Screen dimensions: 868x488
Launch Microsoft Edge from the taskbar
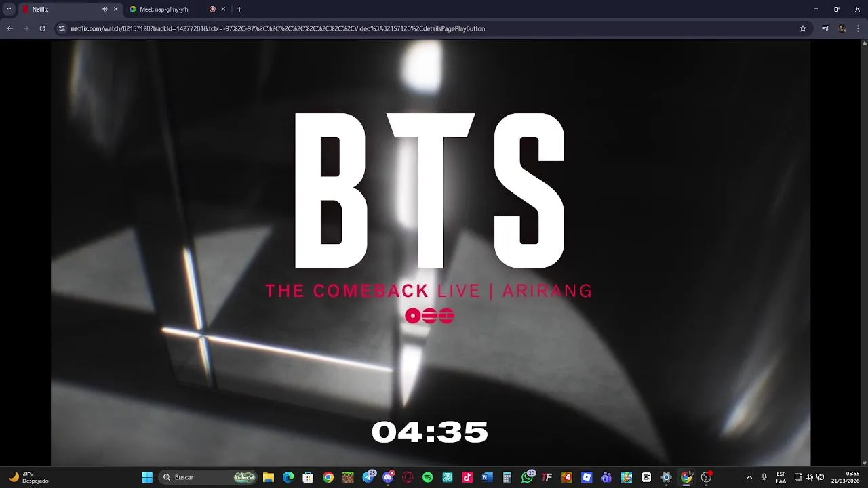(288, 477)
